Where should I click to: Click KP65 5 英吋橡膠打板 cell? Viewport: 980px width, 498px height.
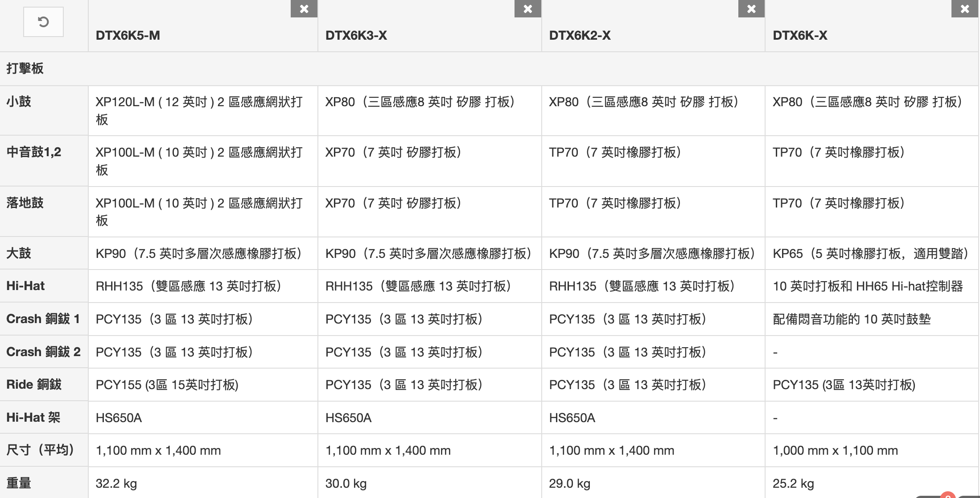tap(871, 253)
